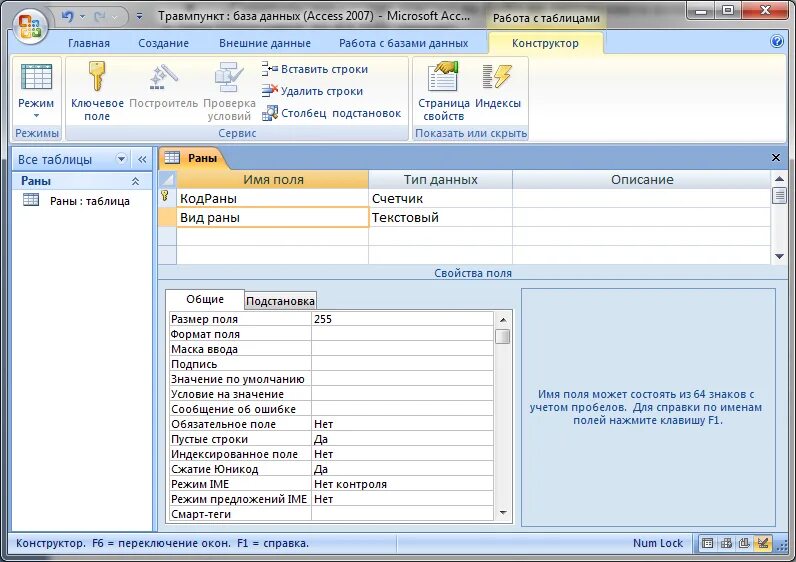Select the Вид раны row selector
The image size is (796, 562).
tap(167, 217)
